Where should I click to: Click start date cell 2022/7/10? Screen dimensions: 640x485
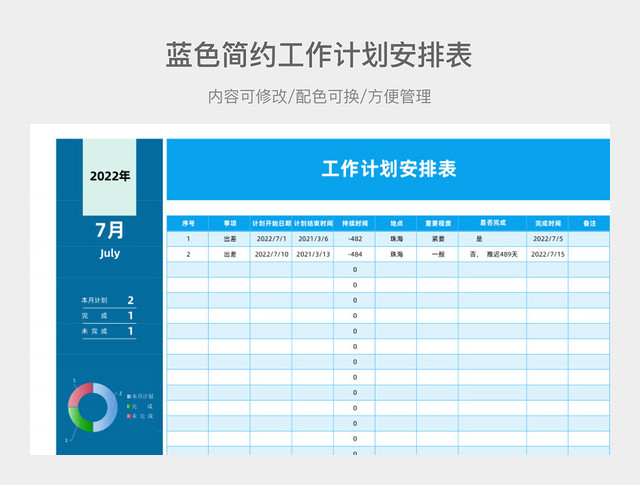pos(271,254)
